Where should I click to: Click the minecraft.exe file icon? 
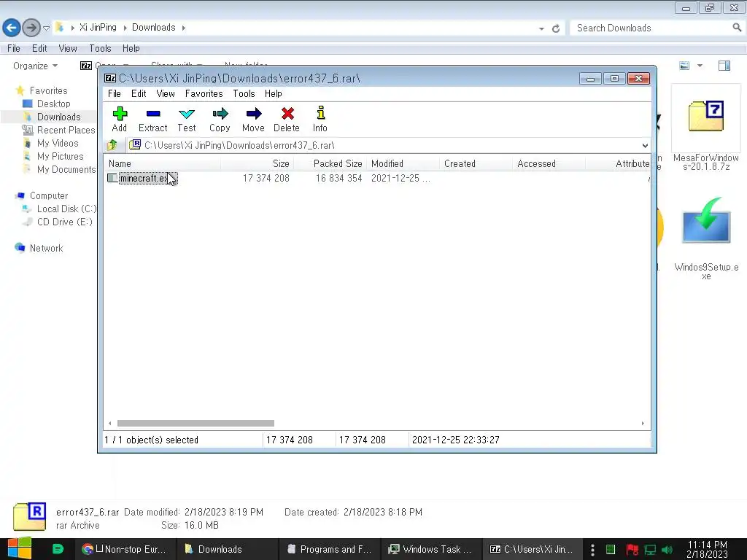[112, 178]
